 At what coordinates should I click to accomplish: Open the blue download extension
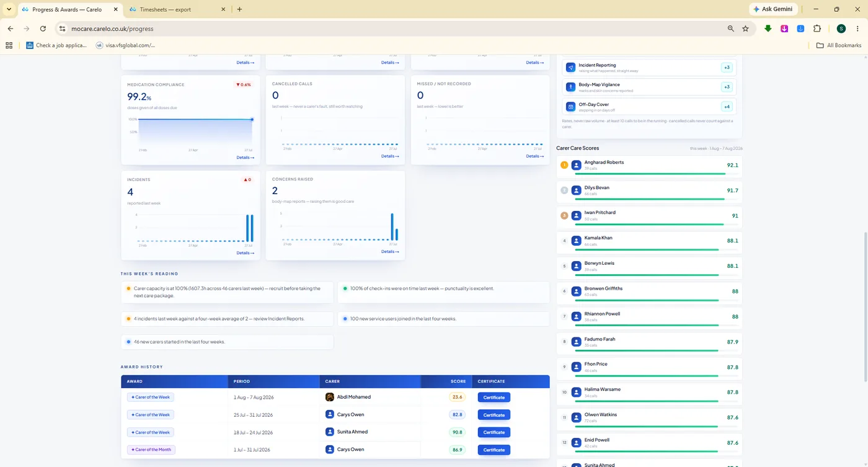[x=800, y=29]
